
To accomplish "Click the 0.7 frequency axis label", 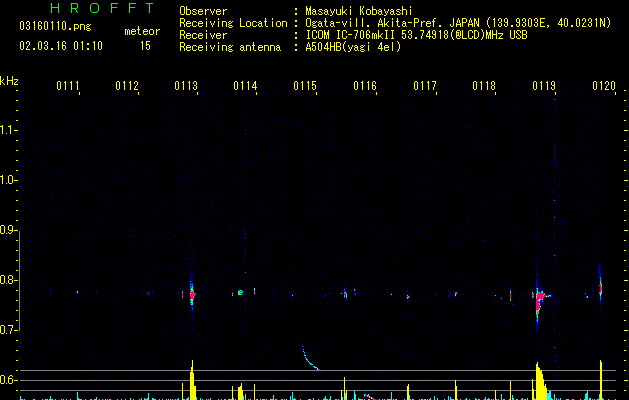I will point(8,330).
